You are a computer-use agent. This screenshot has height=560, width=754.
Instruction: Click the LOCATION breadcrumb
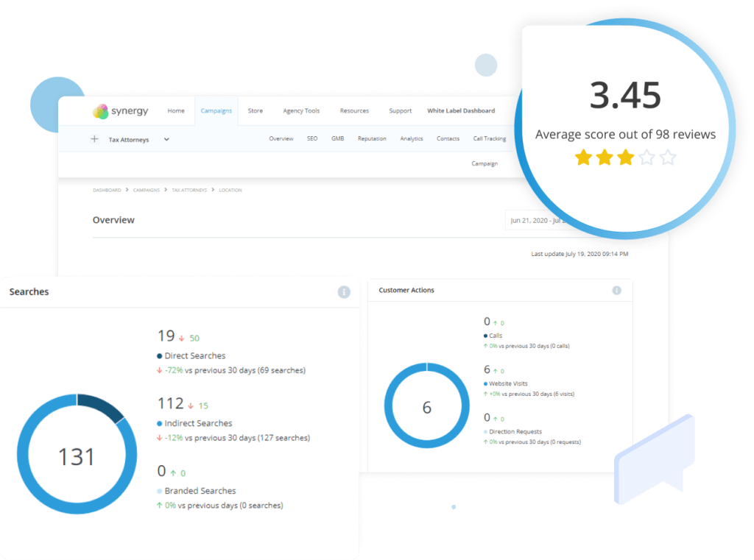point(230,191)
